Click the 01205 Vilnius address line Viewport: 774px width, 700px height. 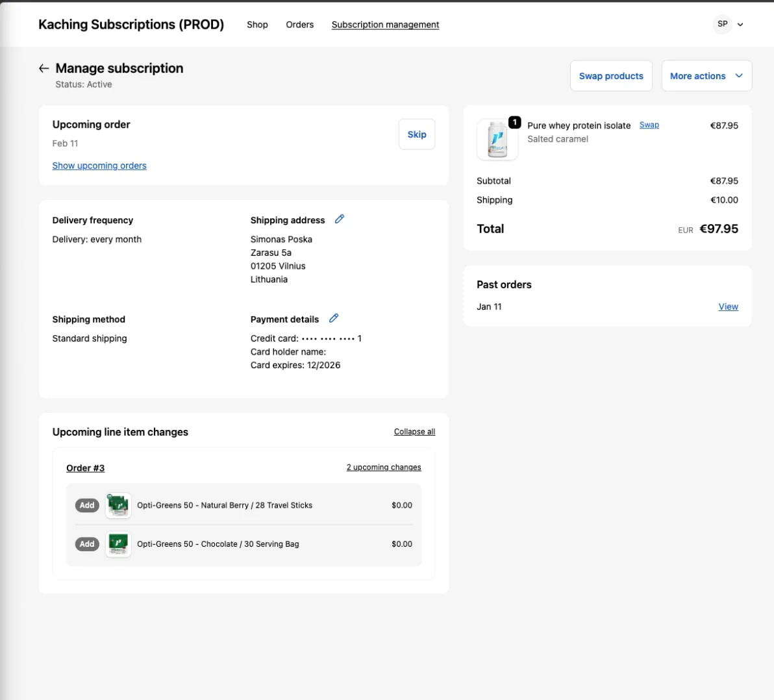click(x=278, y=266)
